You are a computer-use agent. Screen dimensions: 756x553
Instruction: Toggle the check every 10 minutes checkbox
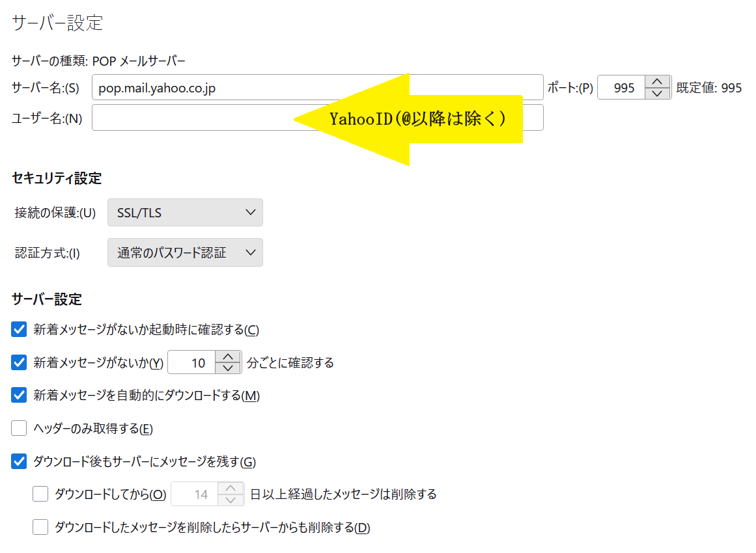pos(20,362)
